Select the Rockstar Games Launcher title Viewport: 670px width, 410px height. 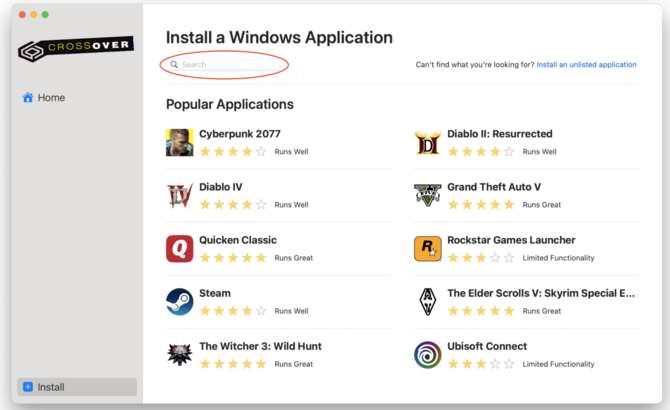[x=511, y=240]
